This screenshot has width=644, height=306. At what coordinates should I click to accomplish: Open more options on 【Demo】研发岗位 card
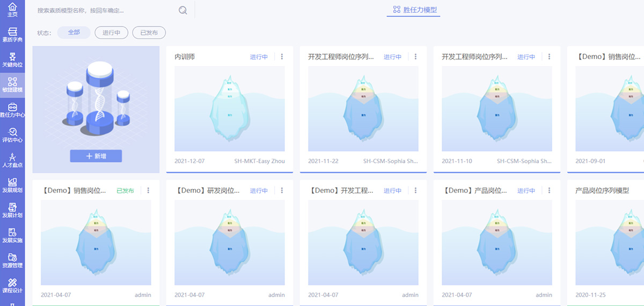click(x=282, y=190)
